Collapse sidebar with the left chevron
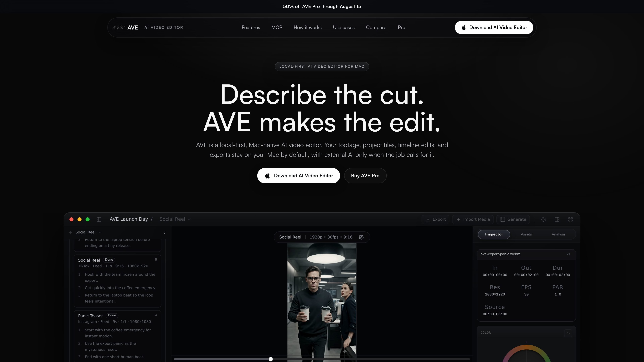 coord(165,233)
